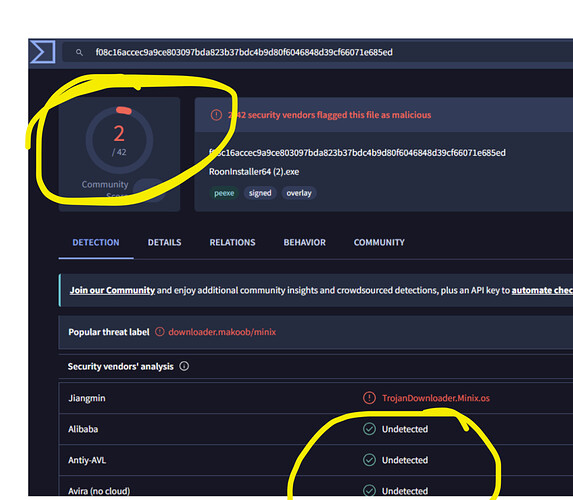573x500 pixels.
Task: Click the Popular threat label warning icon
Action: (x=160, y=332)
